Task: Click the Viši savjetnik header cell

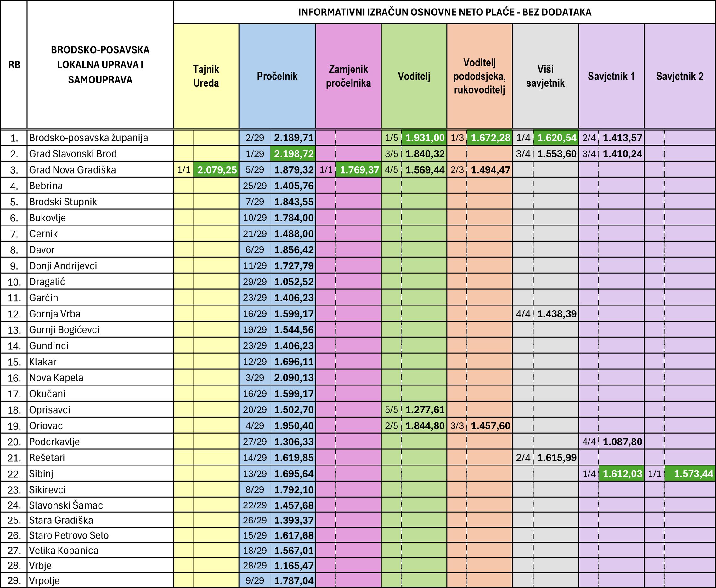Action: [545, 76]
